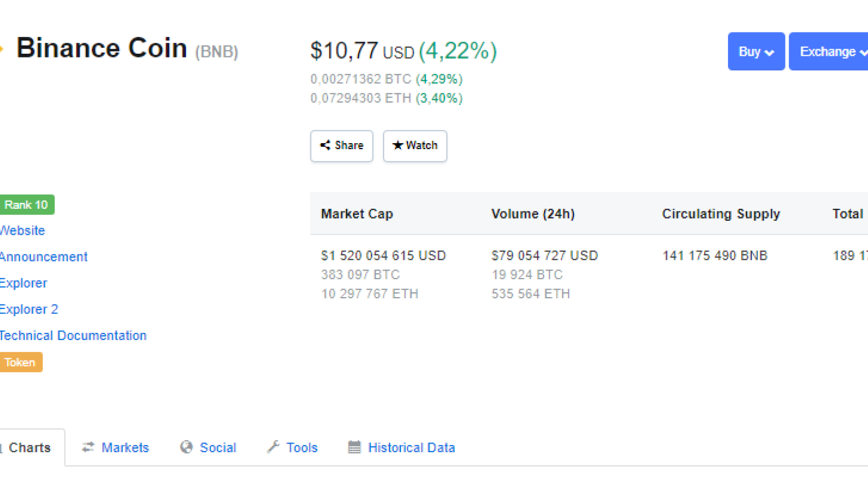This screenshot has height=488, width=868.
Task: Click the share icon in Share button
Action: click(x=325, y=145)
